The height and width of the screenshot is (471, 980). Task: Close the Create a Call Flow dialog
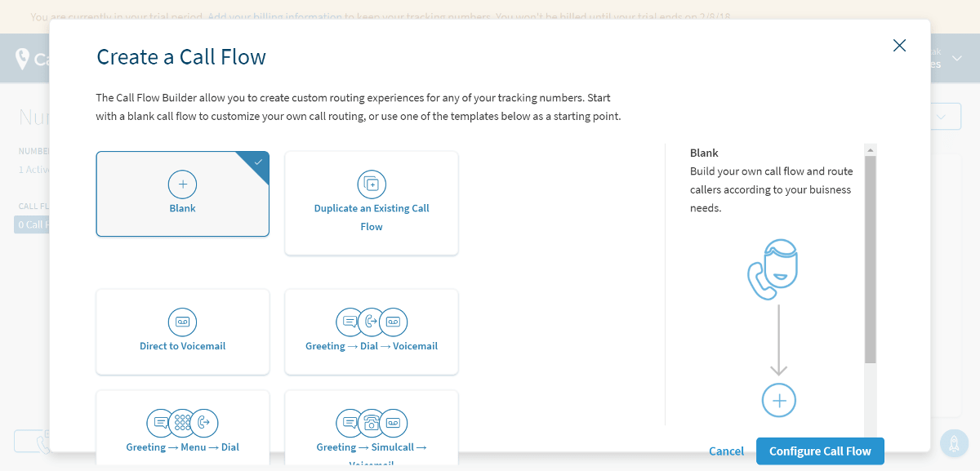[899, 46]
